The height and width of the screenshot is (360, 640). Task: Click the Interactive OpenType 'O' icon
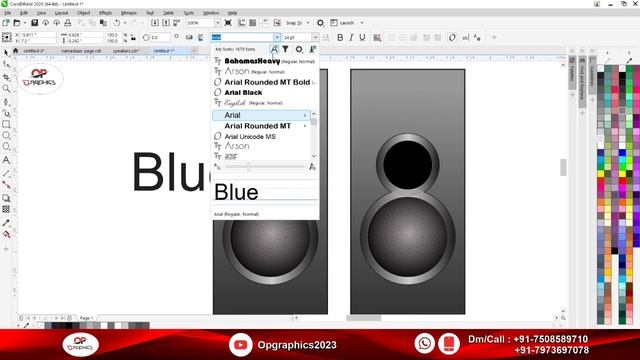click(x=452, y=38)
